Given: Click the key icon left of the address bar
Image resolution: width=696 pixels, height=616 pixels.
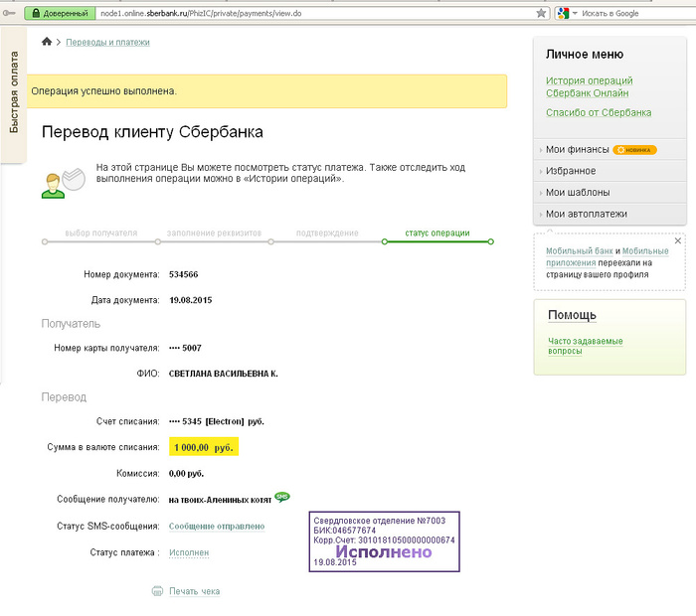Looking at the screenshot, I should [10, 14].
